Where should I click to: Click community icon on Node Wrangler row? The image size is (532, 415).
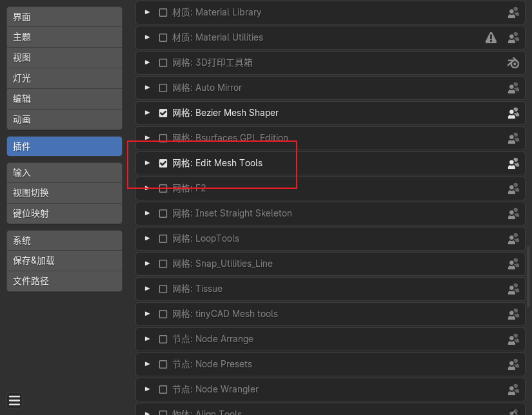click(513, 390)
